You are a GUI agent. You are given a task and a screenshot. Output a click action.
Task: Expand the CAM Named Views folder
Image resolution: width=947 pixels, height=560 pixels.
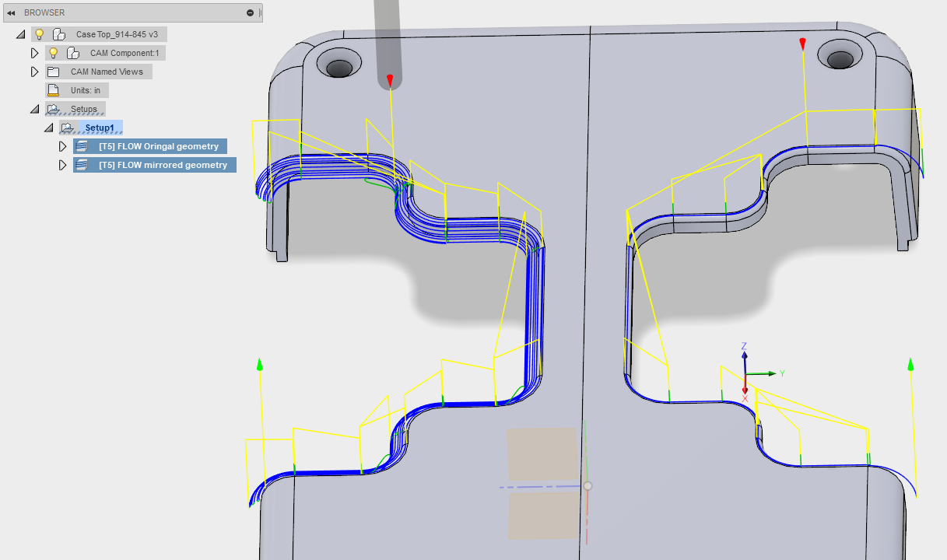[34, 72]
